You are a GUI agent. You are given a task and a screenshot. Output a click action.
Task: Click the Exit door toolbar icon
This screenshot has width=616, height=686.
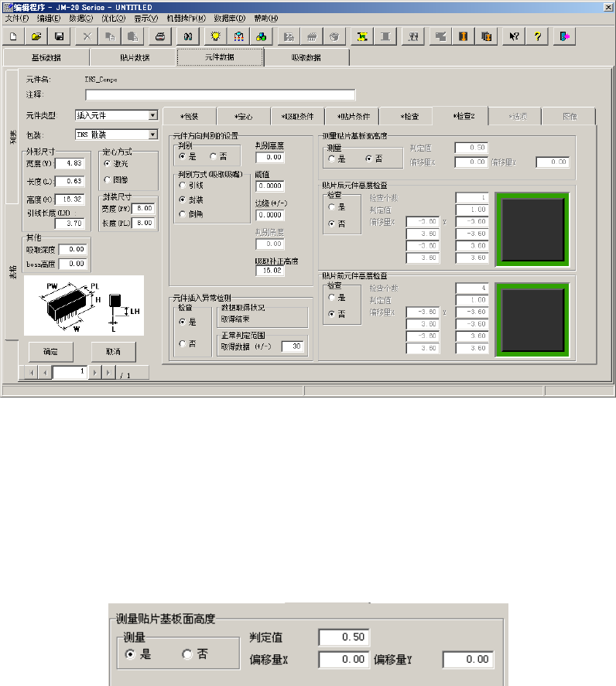(565, 36)
